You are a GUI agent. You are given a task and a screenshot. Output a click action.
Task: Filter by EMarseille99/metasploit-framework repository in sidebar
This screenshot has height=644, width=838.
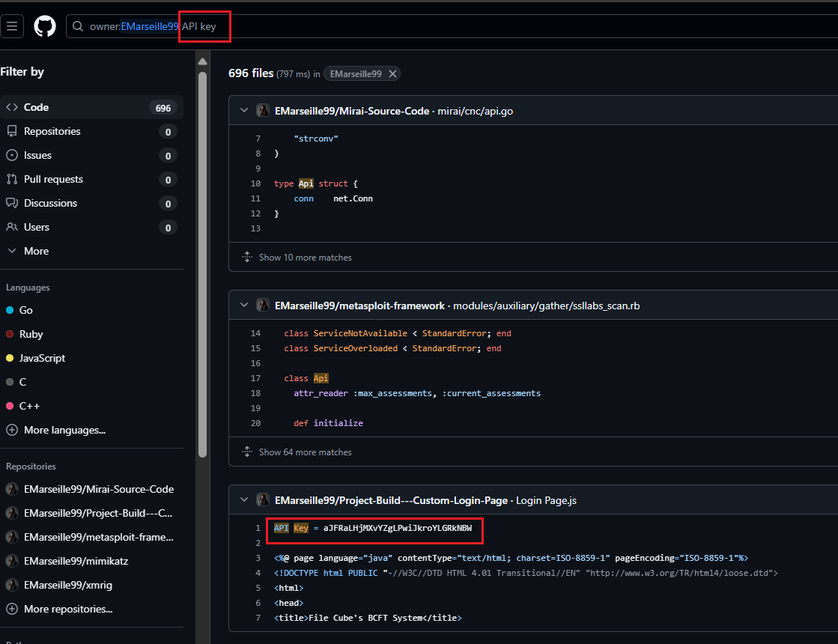[x=90, y=537]
